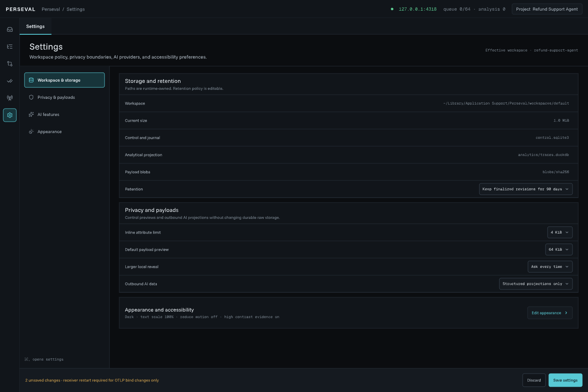Screen dimensions: 588x392
Task: Open the Ask every time dropdown
Action: pos(550,267)
